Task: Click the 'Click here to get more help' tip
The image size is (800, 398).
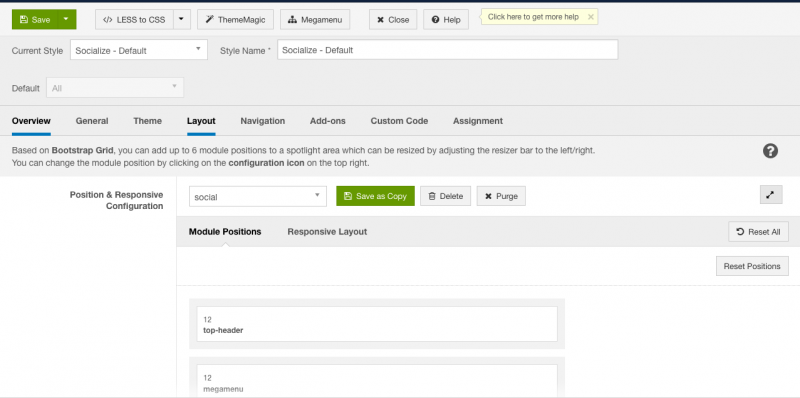Action: 533,17
